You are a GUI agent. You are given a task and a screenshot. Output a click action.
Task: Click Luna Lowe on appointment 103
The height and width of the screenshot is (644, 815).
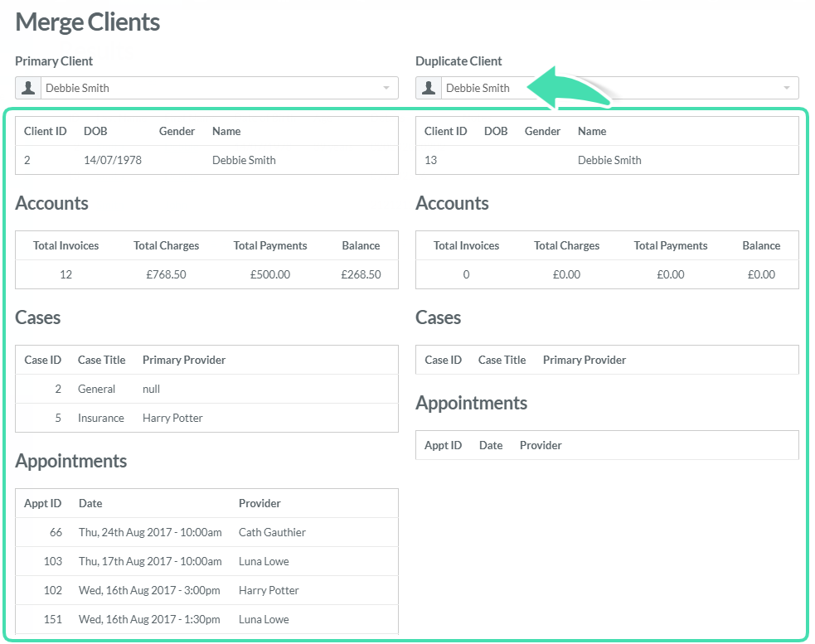[x=264, y=561]
